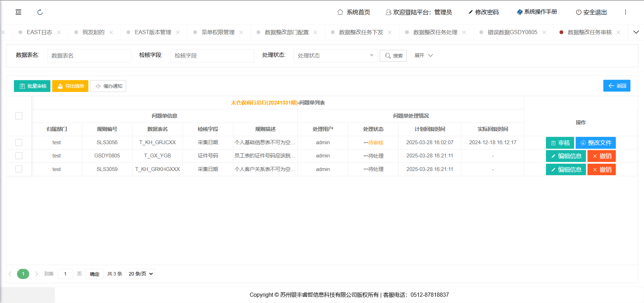Click the 数据表名 input field
The image size is (644, 303).
point(89,56)
